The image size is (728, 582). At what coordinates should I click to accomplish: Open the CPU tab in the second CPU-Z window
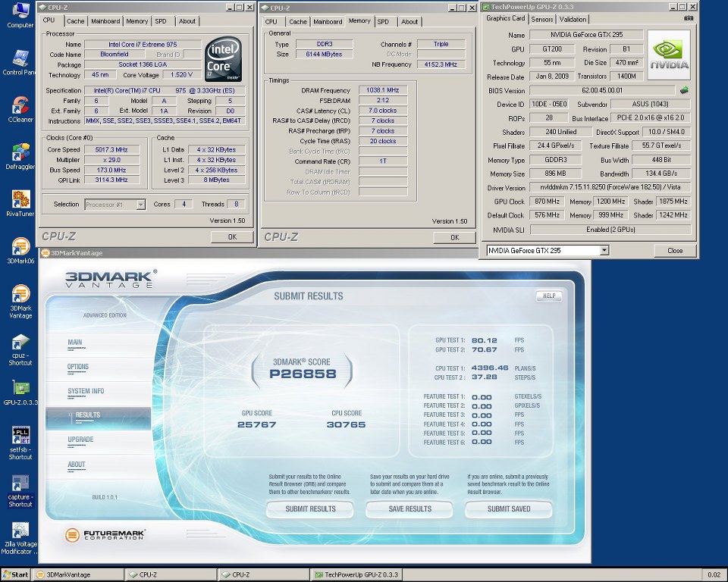pyautogui.click(x=271, y=22)
